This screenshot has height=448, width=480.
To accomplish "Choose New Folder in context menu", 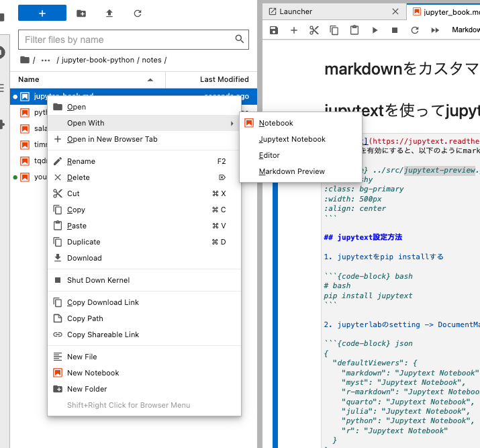I will 144,389.
